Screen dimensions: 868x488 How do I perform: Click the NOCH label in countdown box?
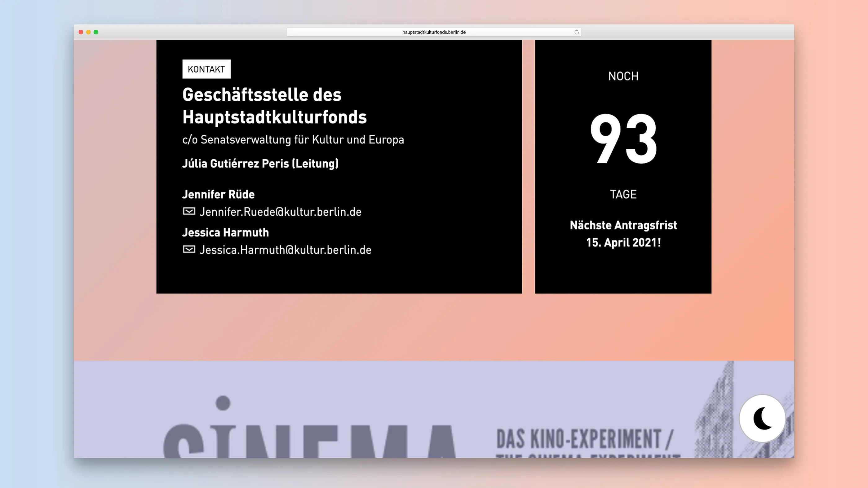(x=623, y=76)
